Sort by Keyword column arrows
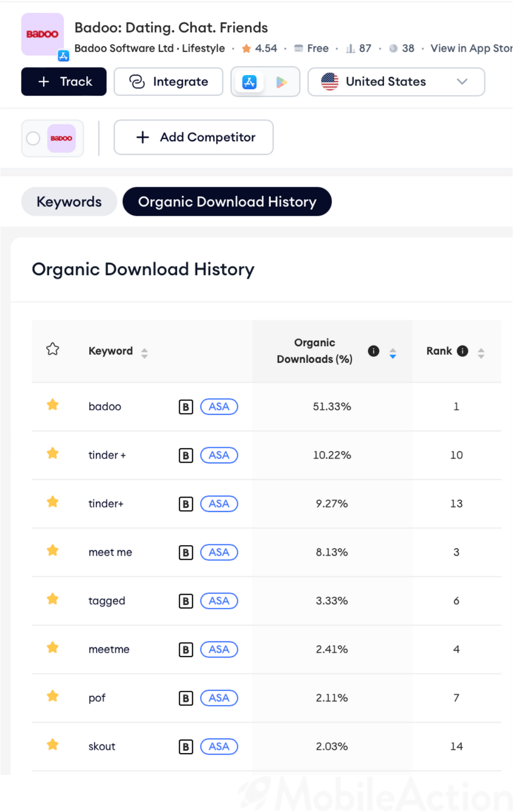The image size is (513, 812). (144, 353)
